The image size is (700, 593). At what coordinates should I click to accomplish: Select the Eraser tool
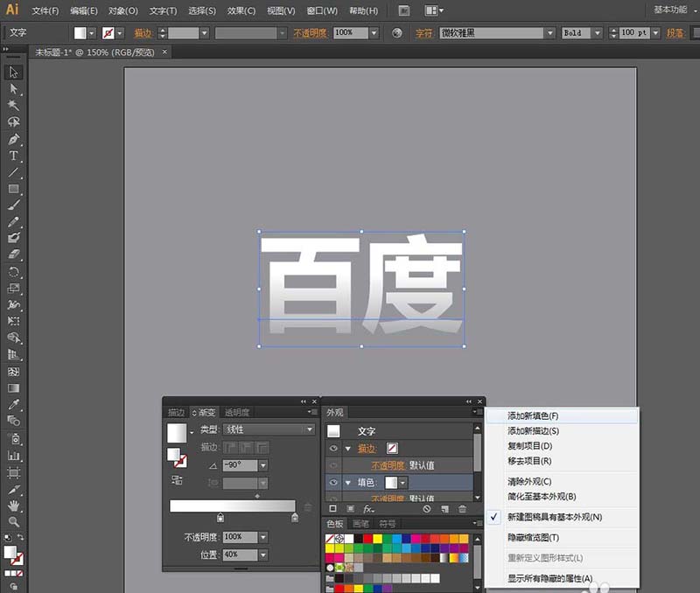point(13,255)
